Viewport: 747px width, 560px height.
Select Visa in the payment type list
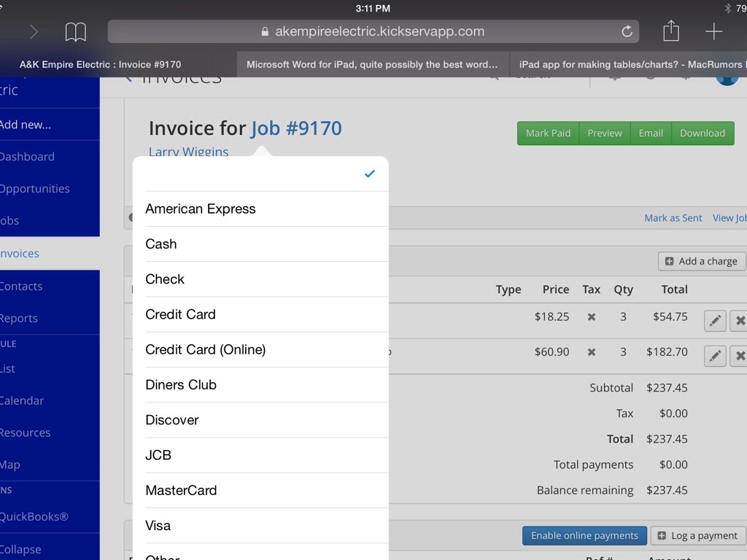pos(260,526)
